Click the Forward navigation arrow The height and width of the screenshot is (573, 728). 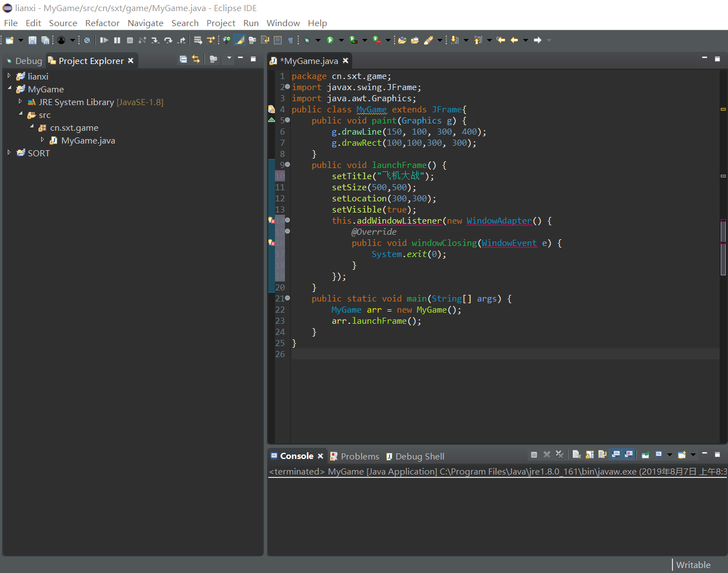[x=538, y=40]
